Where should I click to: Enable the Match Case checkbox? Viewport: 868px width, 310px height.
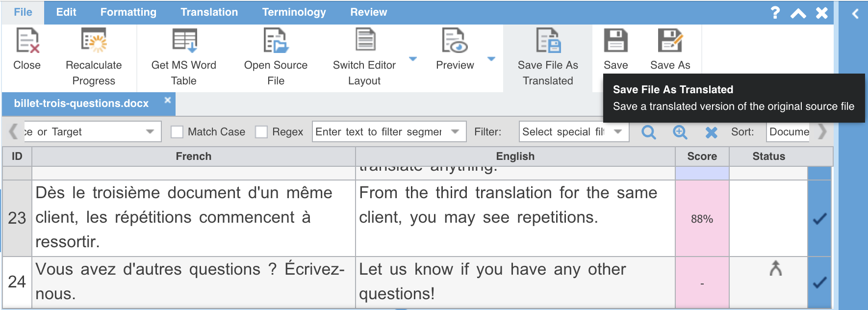tap(177, 132)
